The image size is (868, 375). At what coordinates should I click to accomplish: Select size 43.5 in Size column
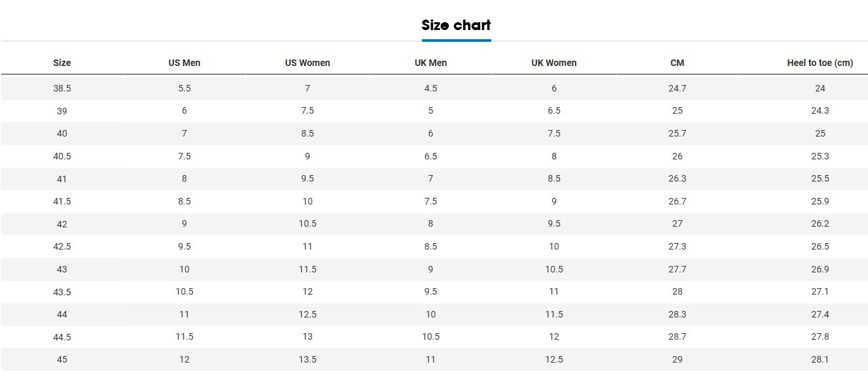(62, 292)
